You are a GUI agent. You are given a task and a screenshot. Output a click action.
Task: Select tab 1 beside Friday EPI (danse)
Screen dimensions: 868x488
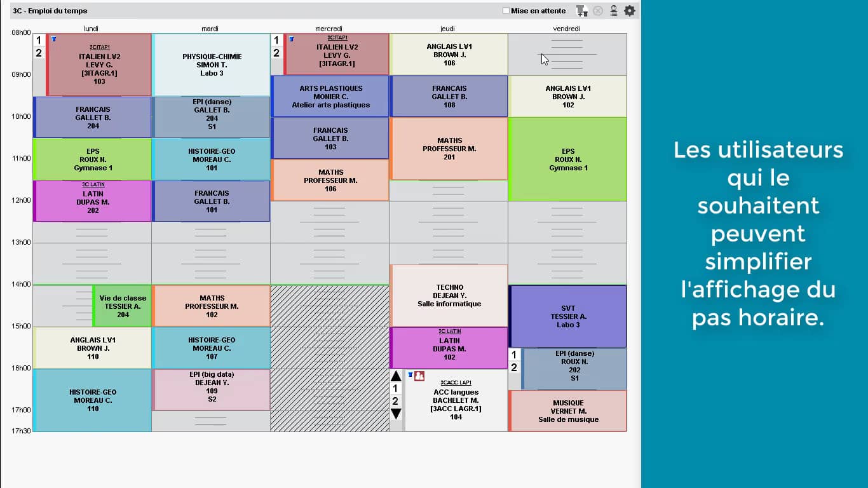(x=514, y=355)
